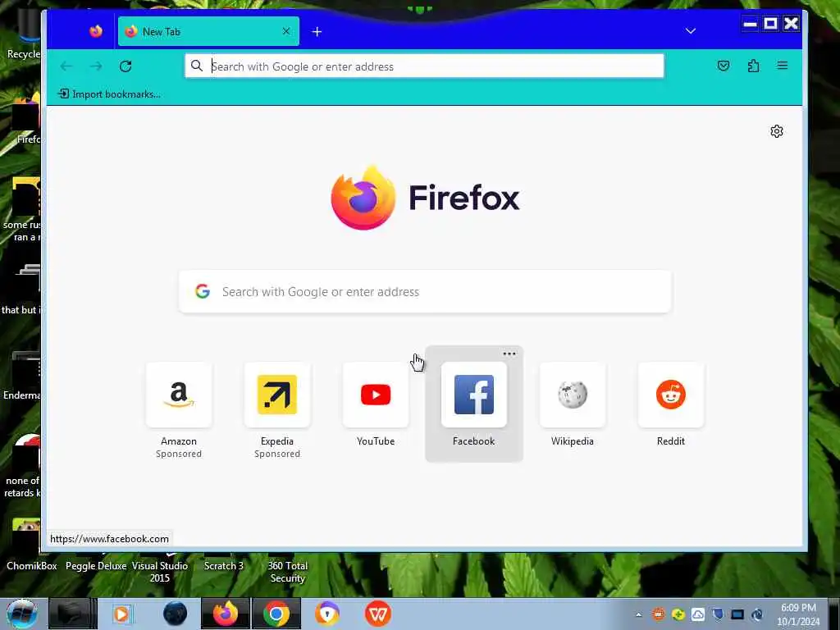840x630 pixels.
Task: Launch Google Chrome from the taskbar
Action: tap(276, 614)
